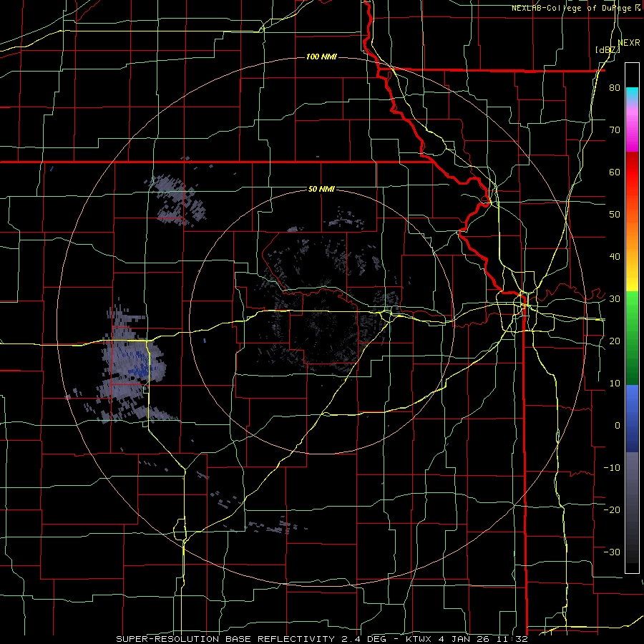
Task: Click the 40 value on the dBZ scale
Action: click(615, 257)
